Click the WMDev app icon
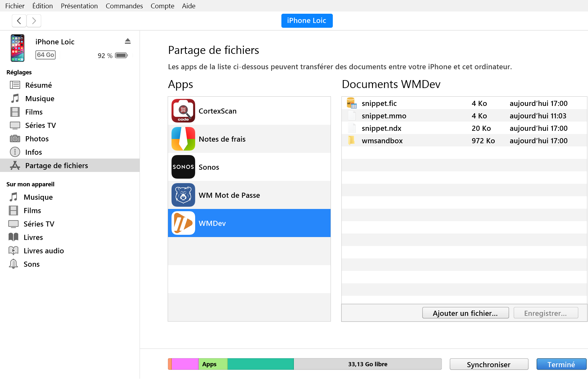Screen dimensions: 588x379 tap(183, 223)
